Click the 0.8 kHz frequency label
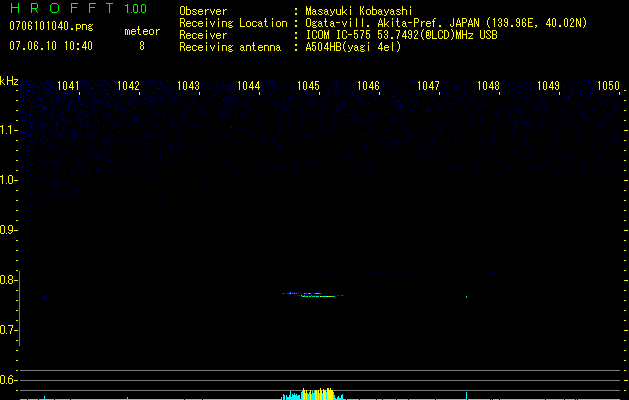This screenshot has height=400, width=629. pyautogui.click(x=8, y=280)
